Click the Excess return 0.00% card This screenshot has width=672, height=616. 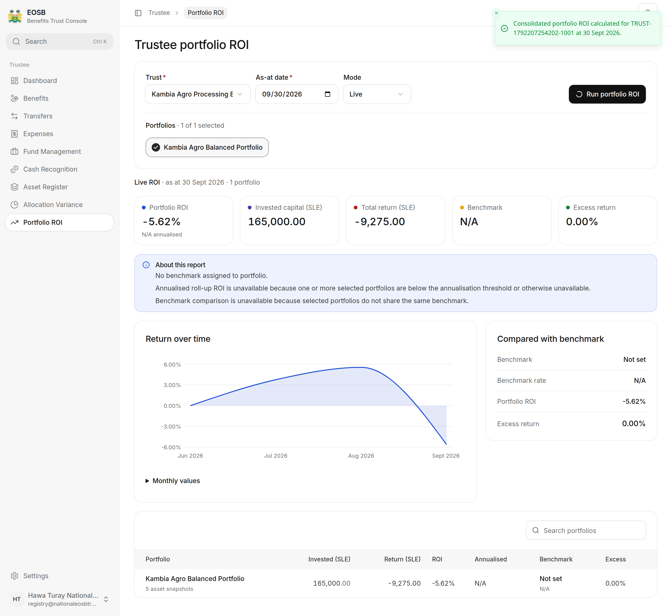608,220
